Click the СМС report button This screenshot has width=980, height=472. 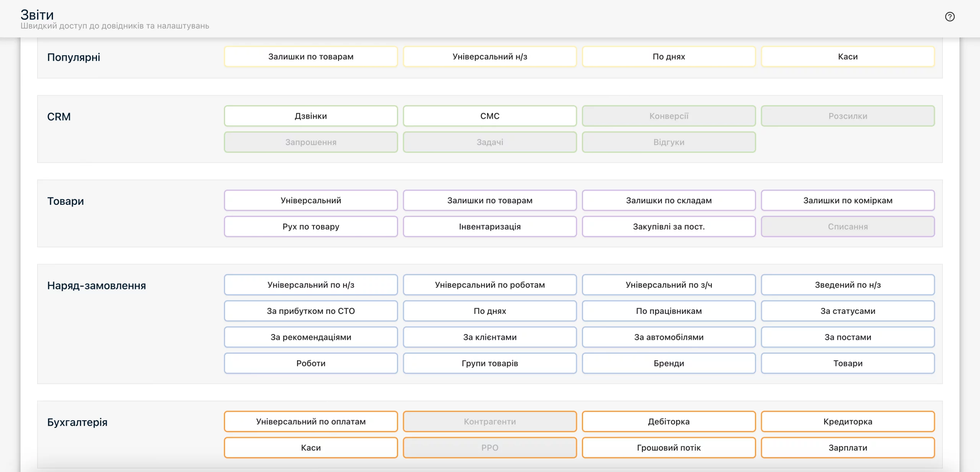490,116
